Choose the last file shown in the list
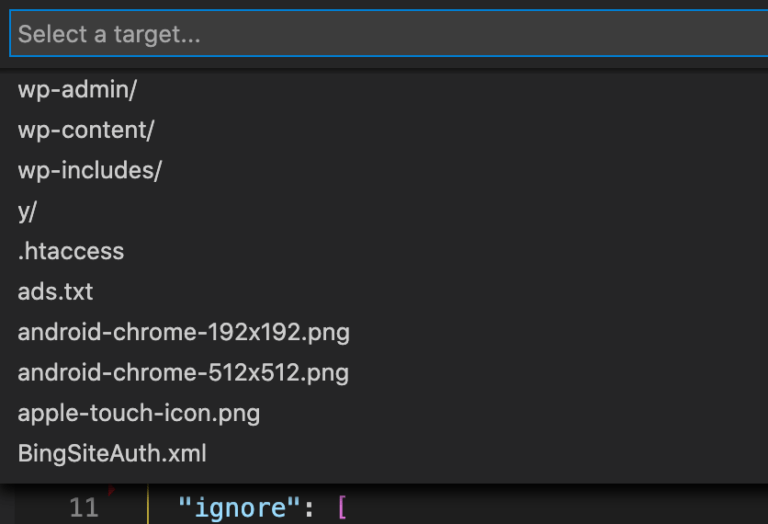 coord(112,453)
